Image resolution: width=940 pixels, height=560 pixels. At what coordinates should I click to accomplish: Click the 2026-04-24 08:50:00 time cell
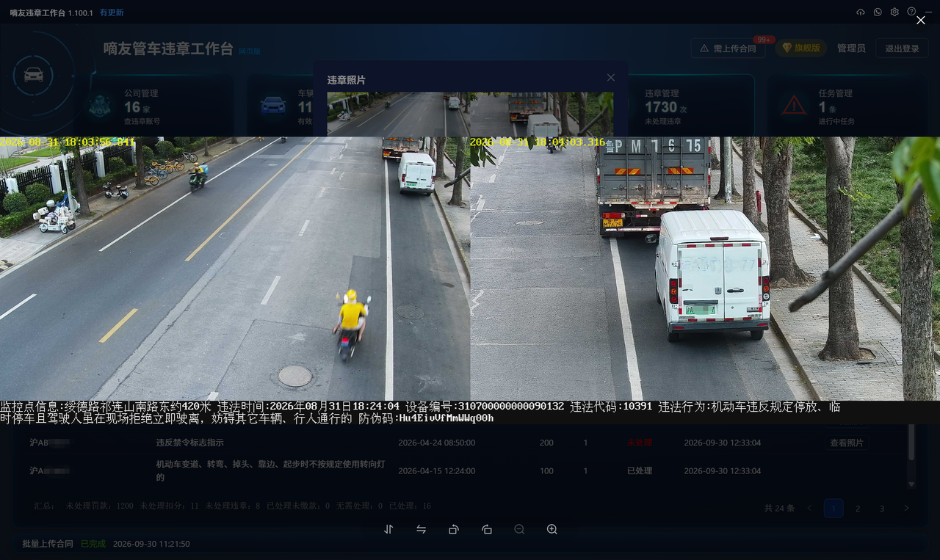point(436,443)
